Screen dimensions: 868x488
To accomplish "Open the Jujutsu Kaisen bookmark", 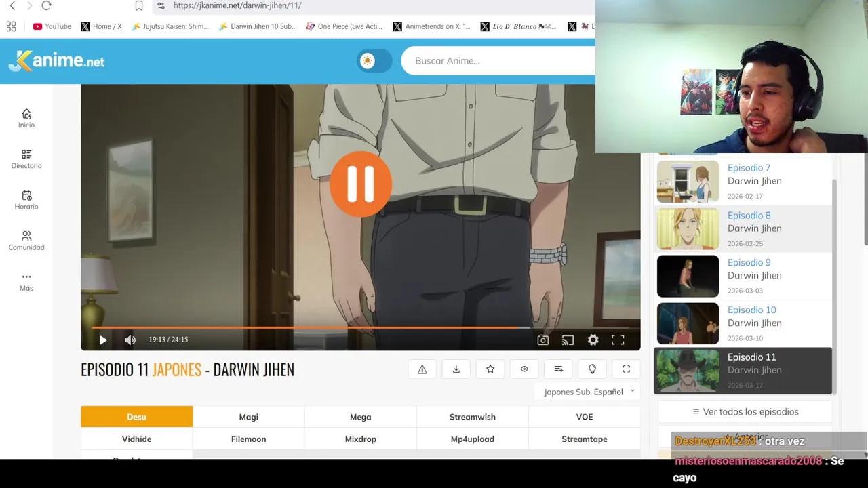I will [170, 26].
